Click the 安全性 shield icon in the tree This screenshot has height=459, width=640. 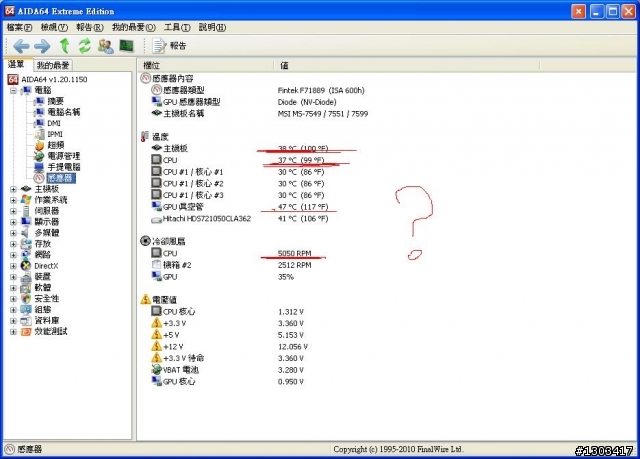[26, 299]
